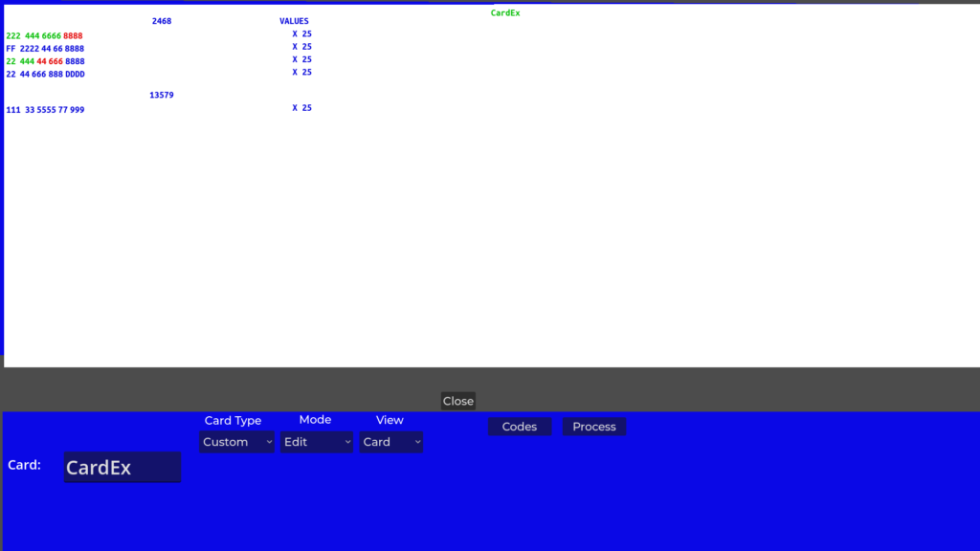Image resolution: width=980 pixels, height=551 pixels.
Task: Click the Codes button
Action: point(519,427)
